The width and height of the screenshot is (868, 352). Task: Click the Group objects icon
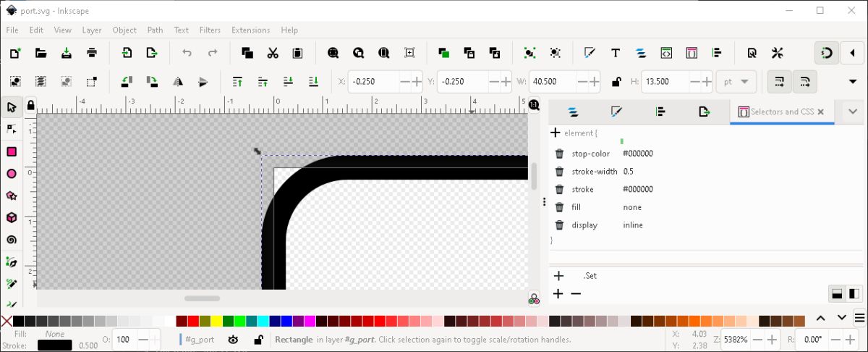[529, 53]
